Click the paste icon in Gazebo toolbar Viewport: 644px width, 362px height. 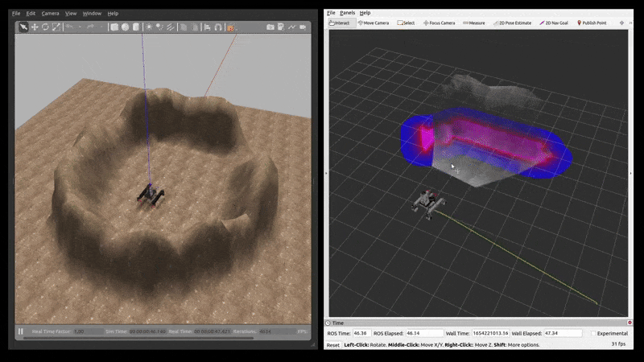pos(195,27)
